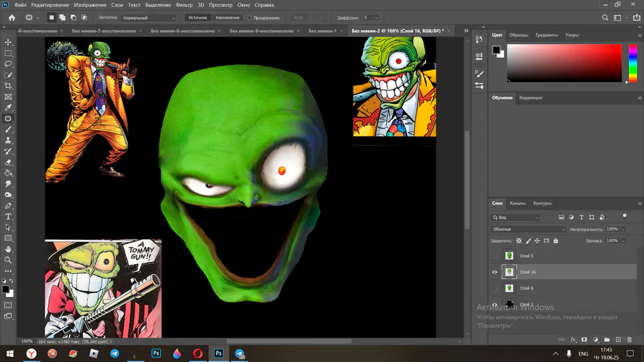Click the foreground color swatch in toolbox

(x=5, y=289)
